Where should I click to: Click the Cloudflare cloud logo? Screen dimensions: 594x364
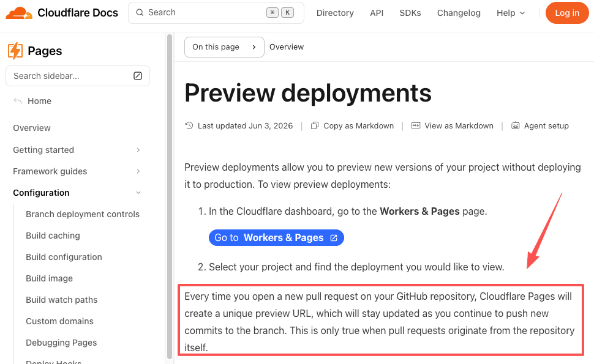tap(19, 13)
